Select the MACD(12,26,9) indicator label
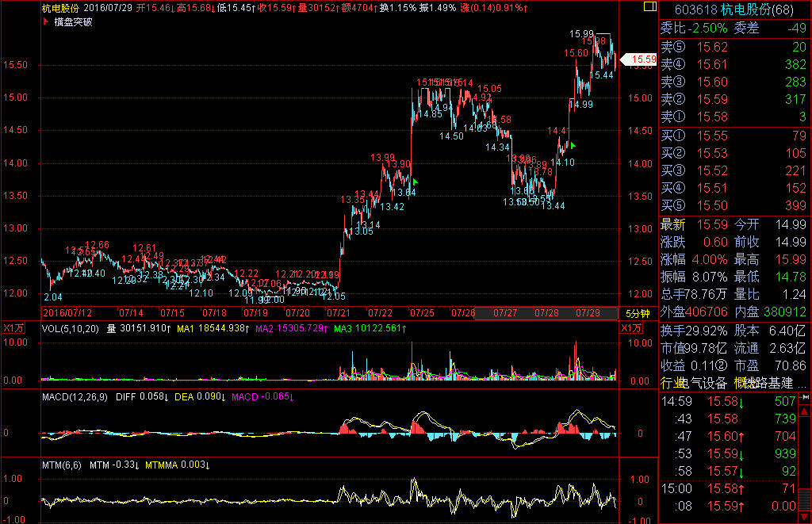 pyautogui.click(x=75, y=396)
